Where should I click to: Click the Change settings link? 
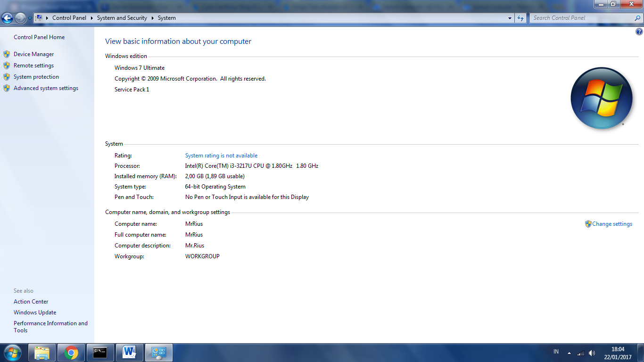coord(612,224)
